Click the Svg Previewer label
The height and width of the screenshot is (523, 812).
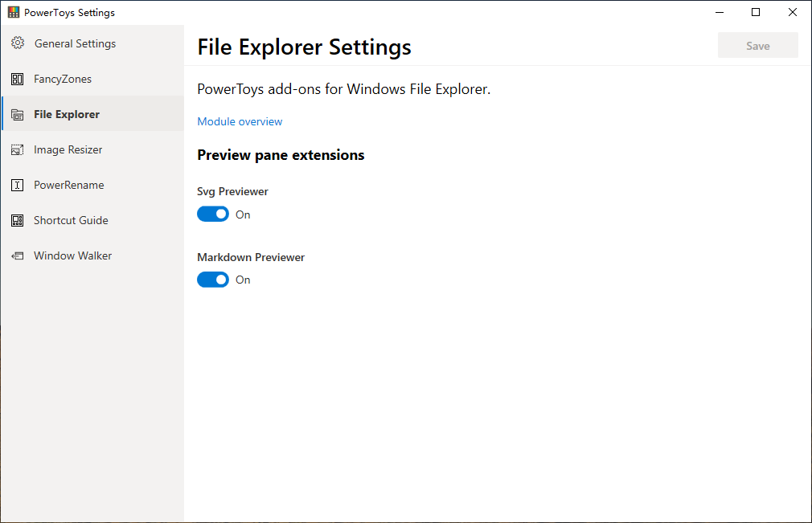coord(232,191)
